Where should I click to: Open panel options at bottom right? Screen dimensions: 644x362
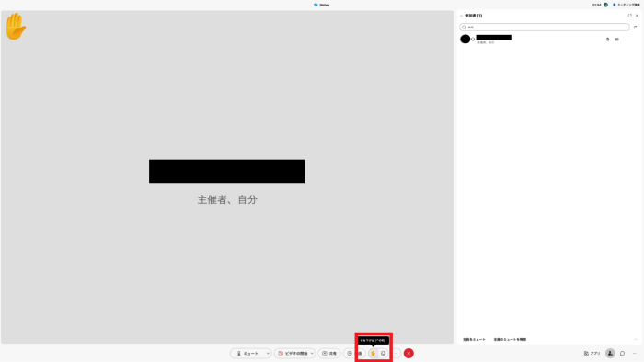[x=635, y=354]
